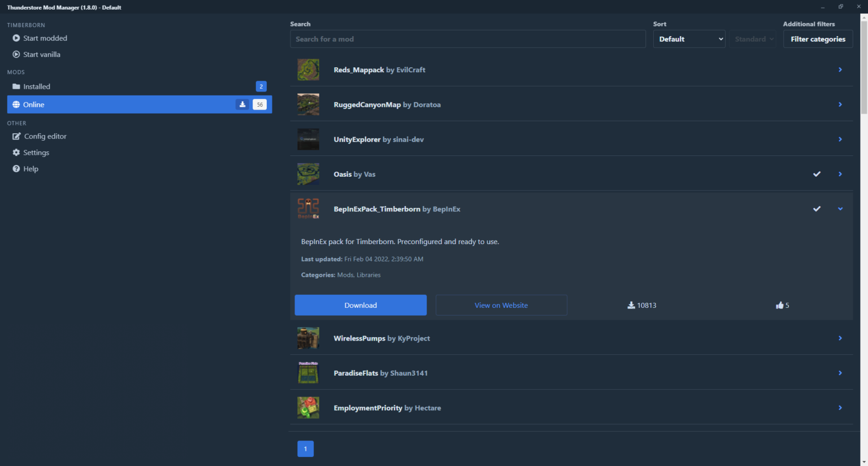Screen dimensions: 868x466
Task: Click View on Website button
Action: 501,305
